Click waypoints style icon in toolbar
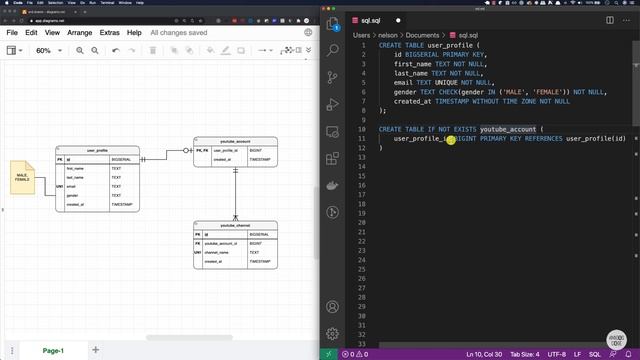This screenshot has height=360, width=640. 287,51
